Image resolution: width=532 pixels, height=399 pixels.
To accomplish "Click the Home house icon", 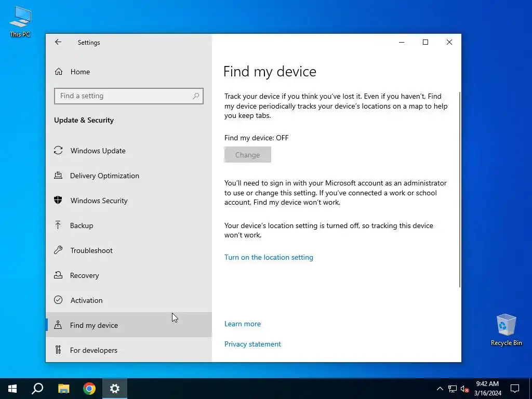I will pos(59,72).
